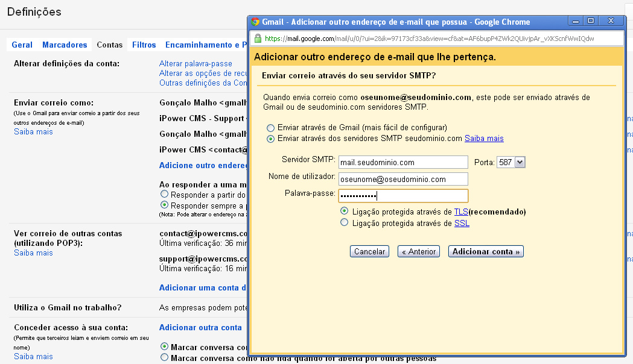Open the Encaminhamento settings tab
633x364 pixels.
click(206, 45)
